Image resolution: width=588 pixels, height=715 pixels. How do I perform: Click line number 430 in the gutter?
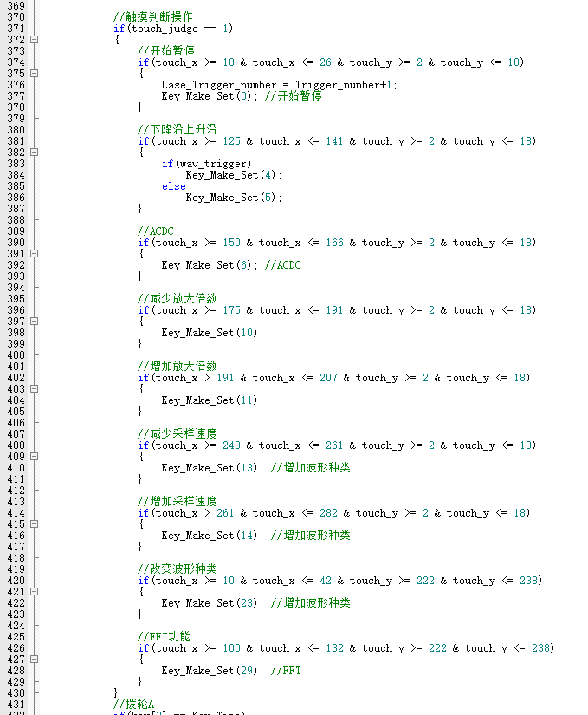click(16, 693)
